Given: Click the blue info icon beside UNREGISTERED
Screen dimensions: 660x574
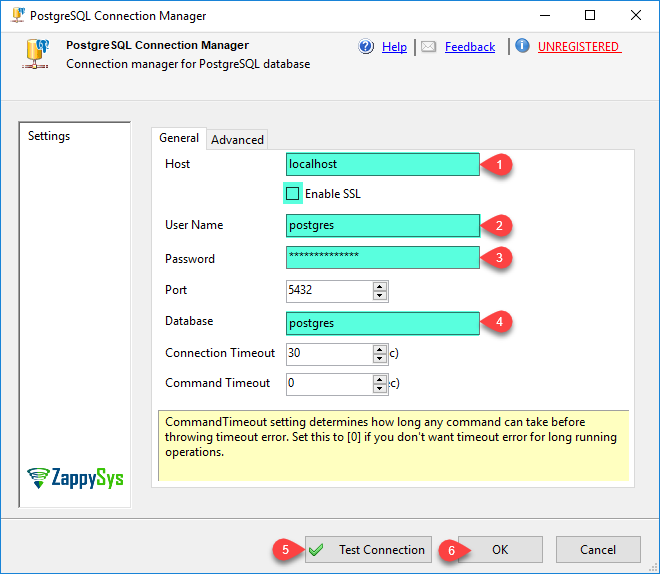Looking at the screenshot, I should click(522, 45).
